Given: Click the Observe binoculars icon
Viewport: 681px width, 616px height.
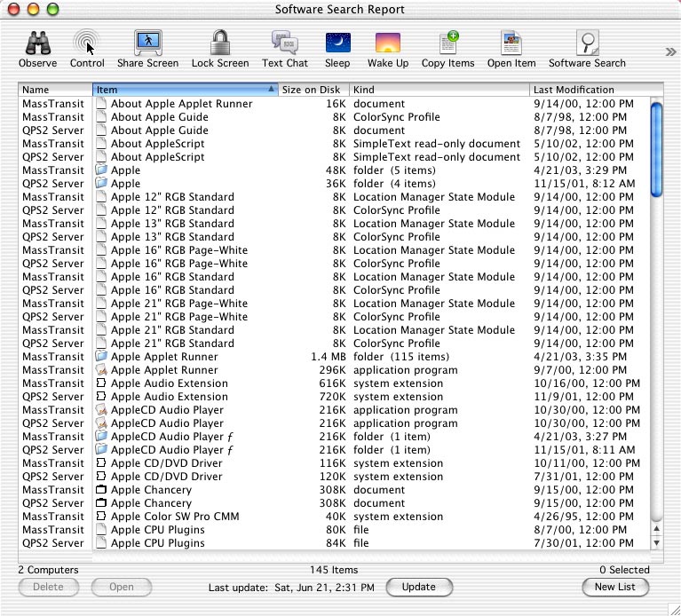Looking at the screenshot, I should (38, 43).
